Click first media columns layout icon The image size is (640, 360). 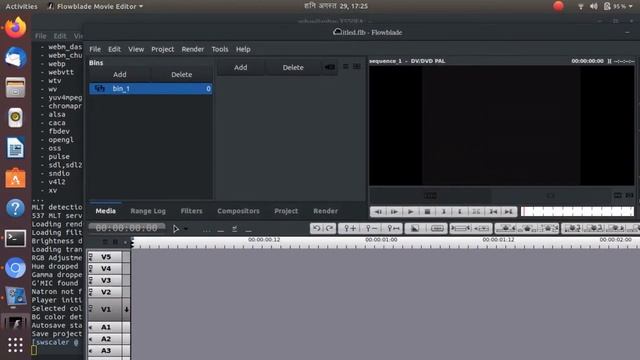[x=346, y=66]
